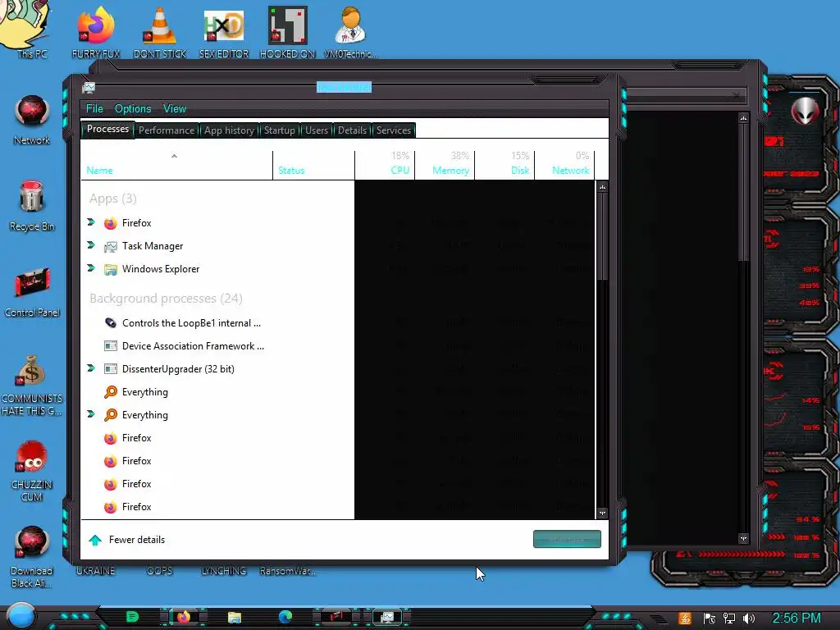Expand the Task Manager app group

point(91,245)
